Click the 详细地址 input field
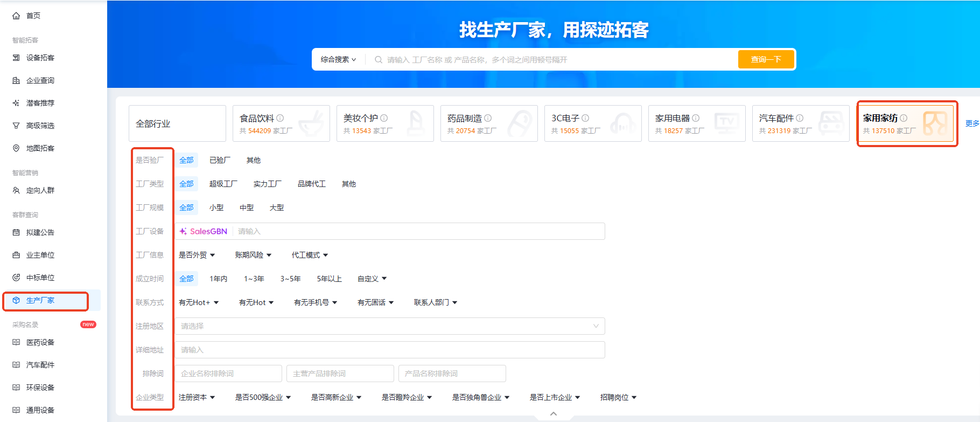 pyautogui.click(x=389, y=350)
